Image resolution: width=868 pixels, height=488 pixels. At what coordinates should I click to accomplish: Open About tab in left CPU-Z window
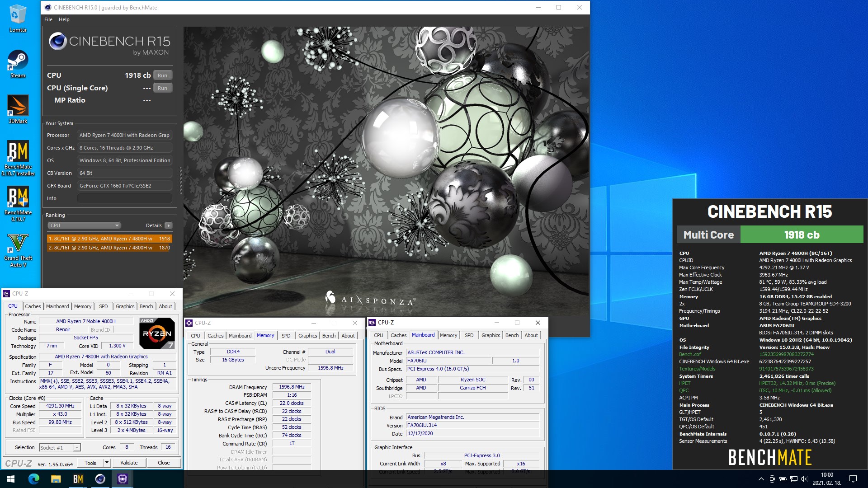coord(165,306)
